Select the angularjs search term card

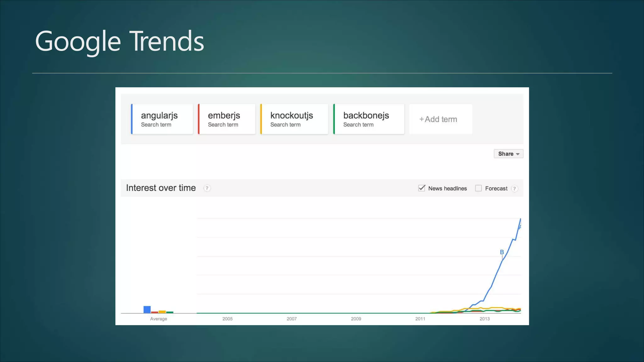coord(162,119)
